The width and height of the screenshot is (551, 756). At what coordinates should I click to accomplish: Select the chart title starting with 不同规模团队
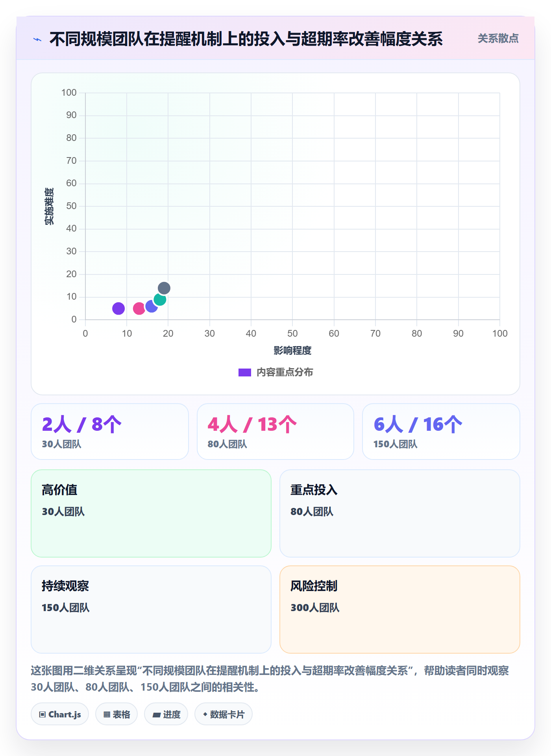[x=246, y=39]
